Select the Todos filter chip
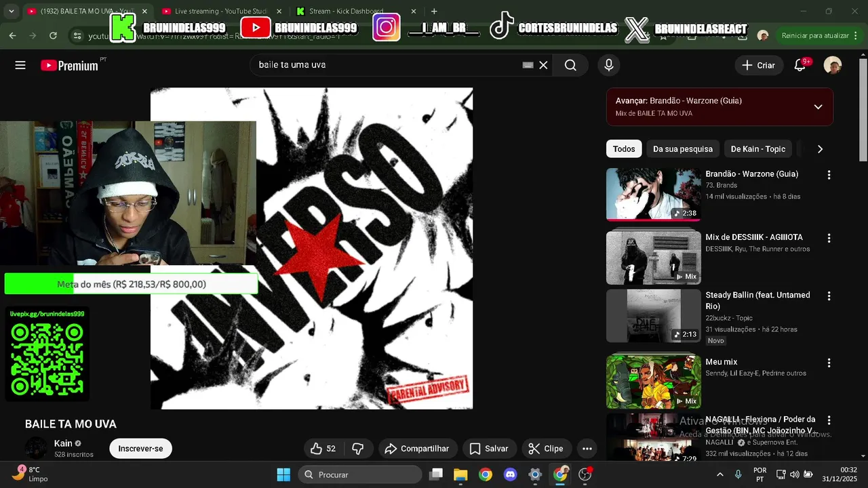 pyautogui.click(x=624, y=149)
